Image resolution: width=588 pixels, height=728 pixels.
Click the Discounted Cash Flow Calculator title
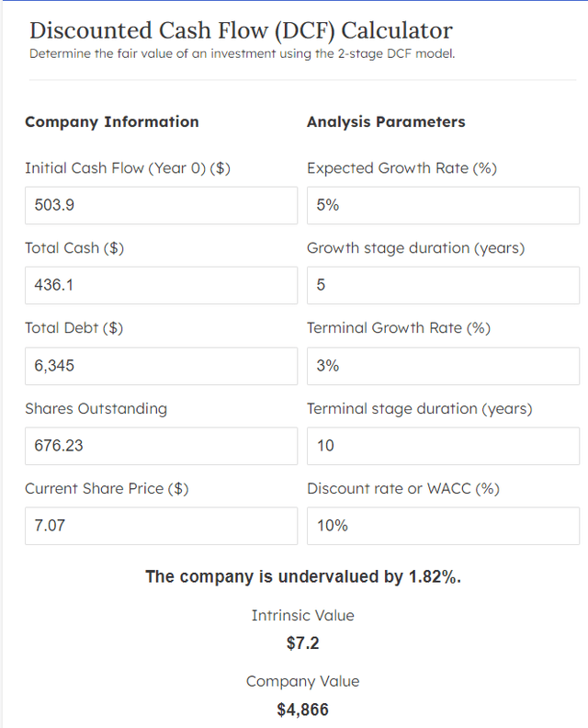tap(241, 29)
